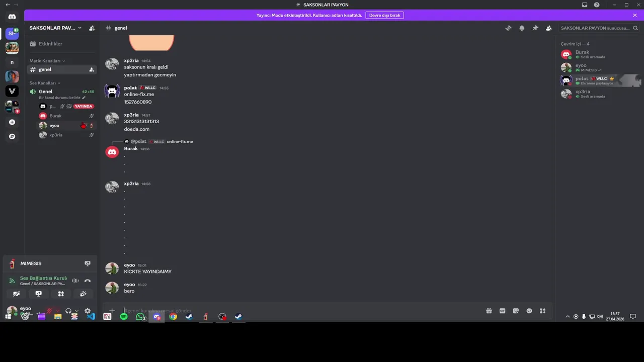
Task: Disconnect from voice call icon
Action: [88, 281]
